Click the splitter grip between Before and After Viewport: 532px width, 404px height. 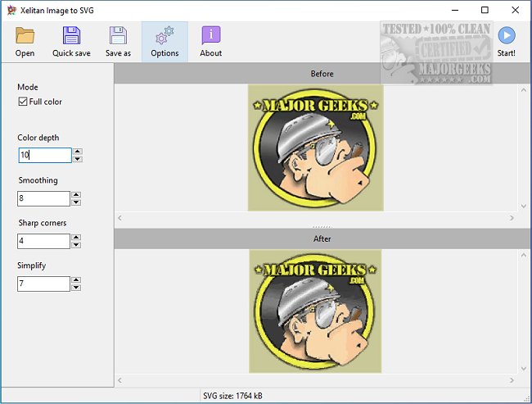pyautogui.click(x=322, y=226)
